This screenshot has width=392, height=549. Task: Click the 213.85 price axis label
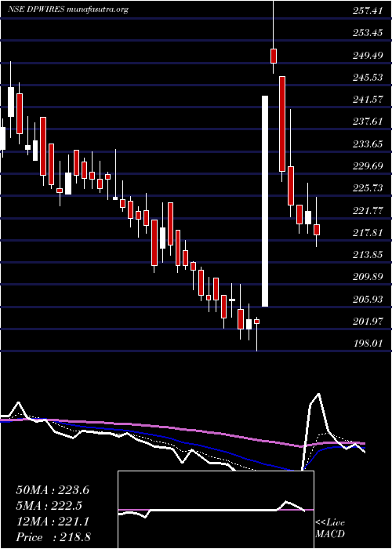tap(368, 255)
